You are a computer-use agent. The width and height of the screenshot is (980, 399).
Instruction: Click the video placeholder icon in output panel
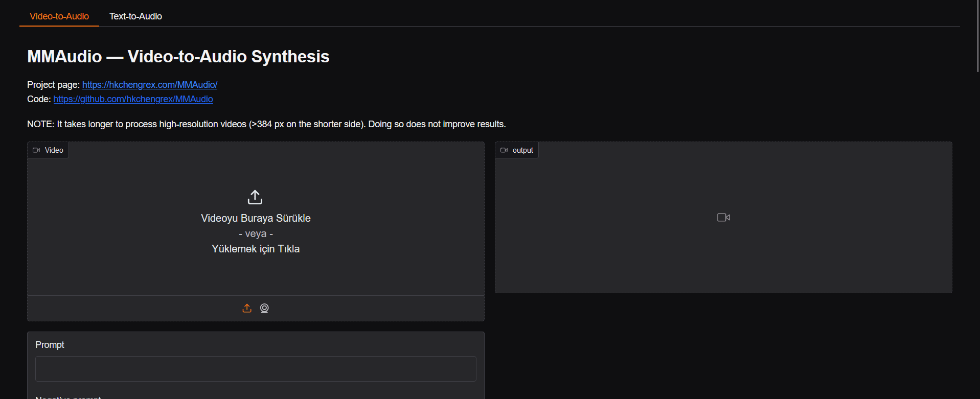(x=723, y=218)
